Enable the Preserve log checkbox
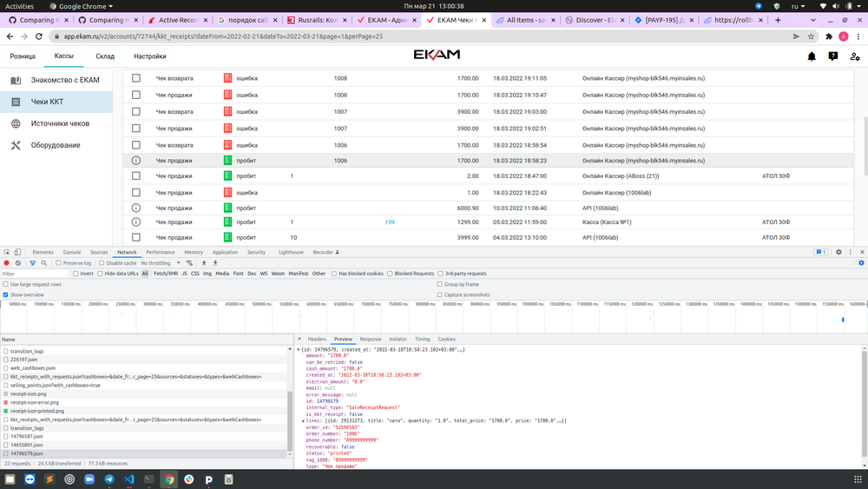 (x=59, y=263)
